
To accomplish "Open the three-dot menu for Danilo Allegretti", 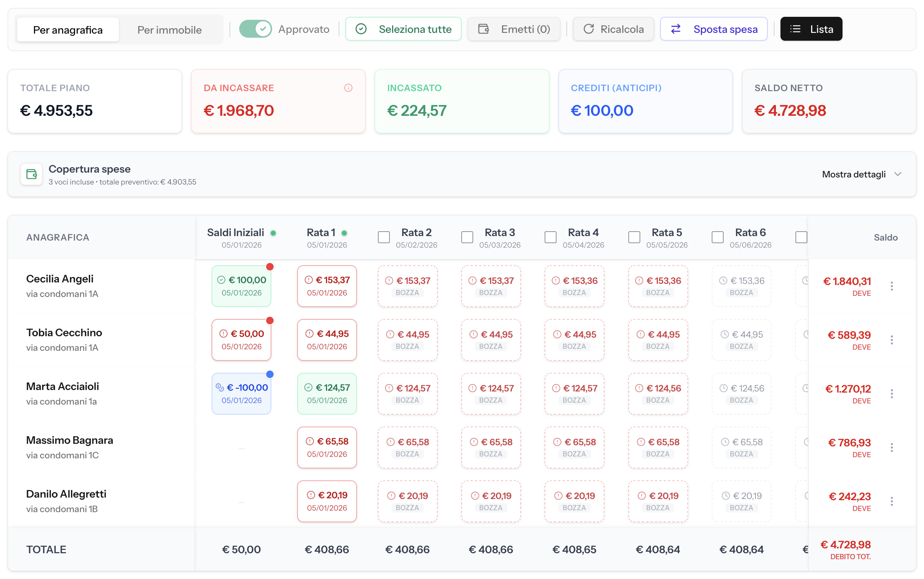I will pyautogui.click(x=891, y=501).
